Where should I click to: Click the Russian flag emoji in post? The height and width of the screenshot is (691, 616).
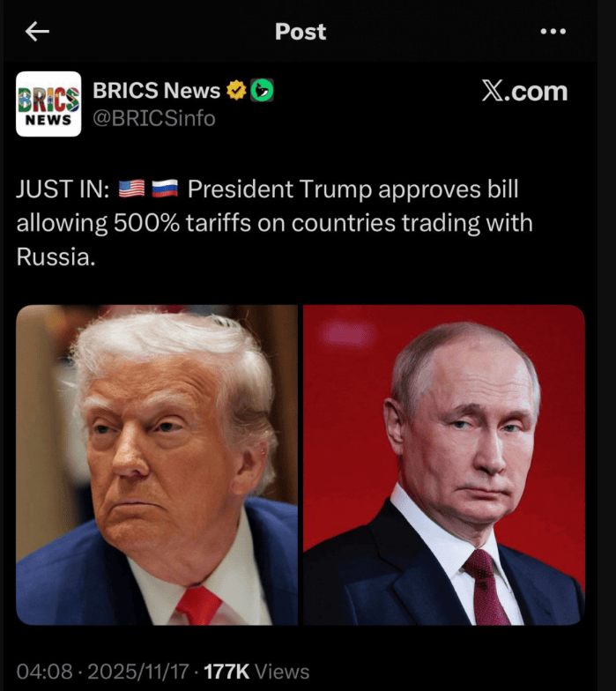tap(165, 189)
